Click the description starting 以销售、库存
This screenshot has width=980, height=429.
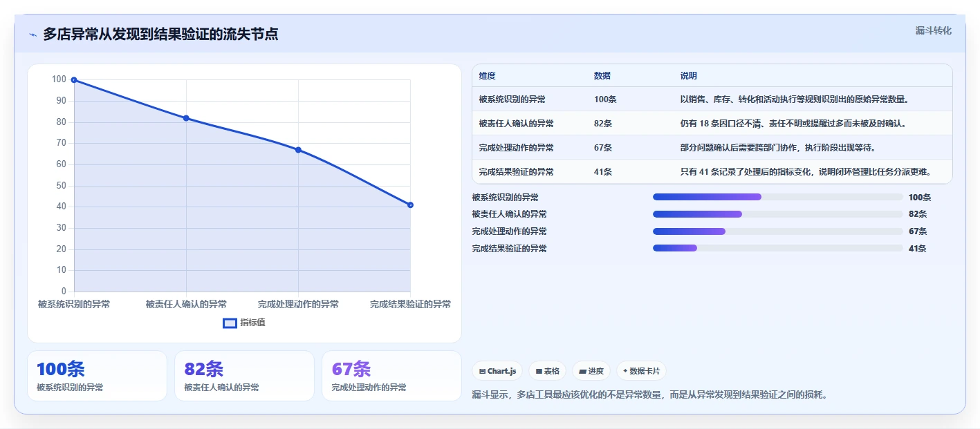(x=794, y=99)
